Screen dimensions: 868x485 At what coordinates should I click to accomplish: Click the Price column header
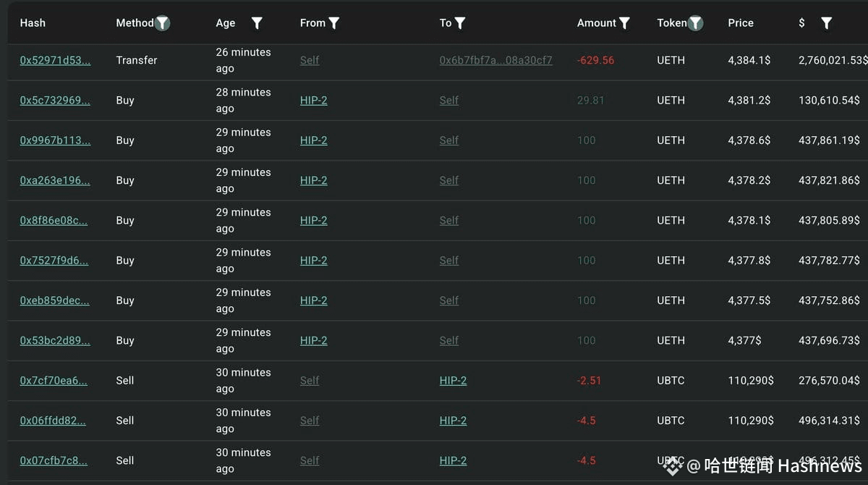tap(741, 23)
